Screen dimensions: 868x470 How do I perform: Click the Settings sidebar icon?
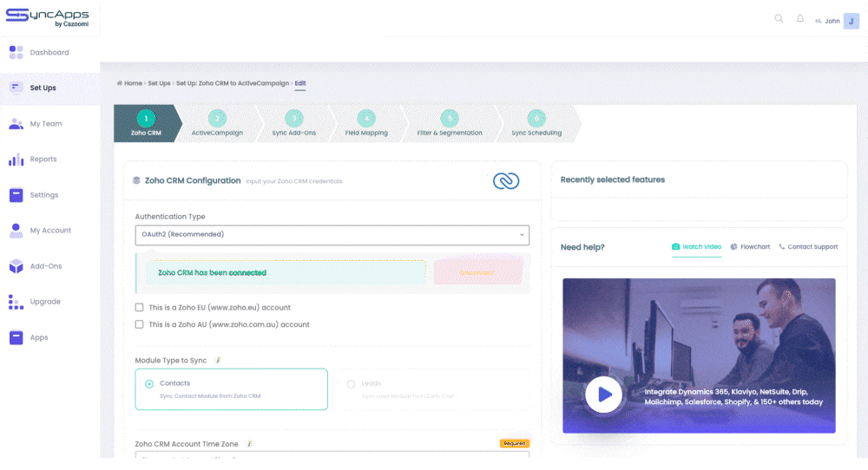(x=16, y=194)
